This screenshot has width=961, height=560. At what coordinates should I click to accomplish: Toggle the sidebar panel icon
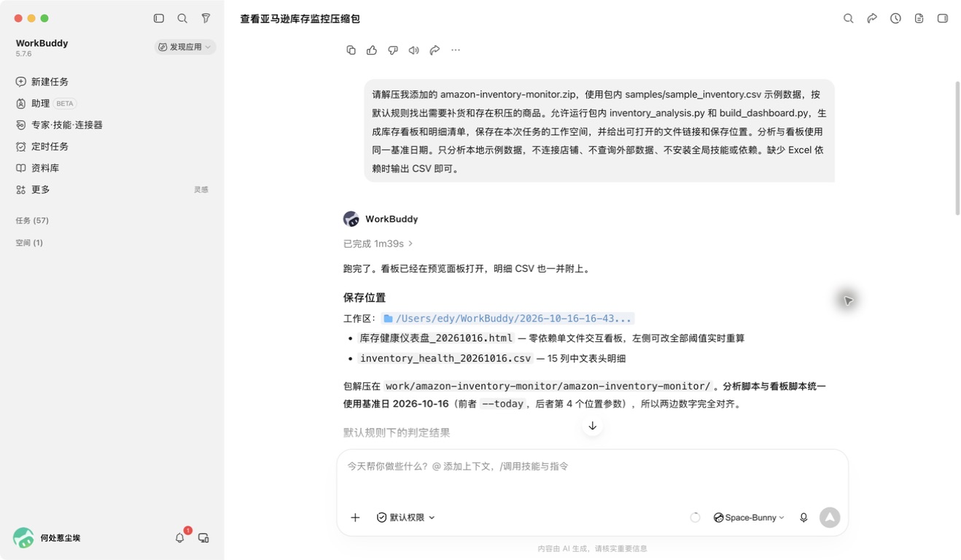click(x=159, y=18)
